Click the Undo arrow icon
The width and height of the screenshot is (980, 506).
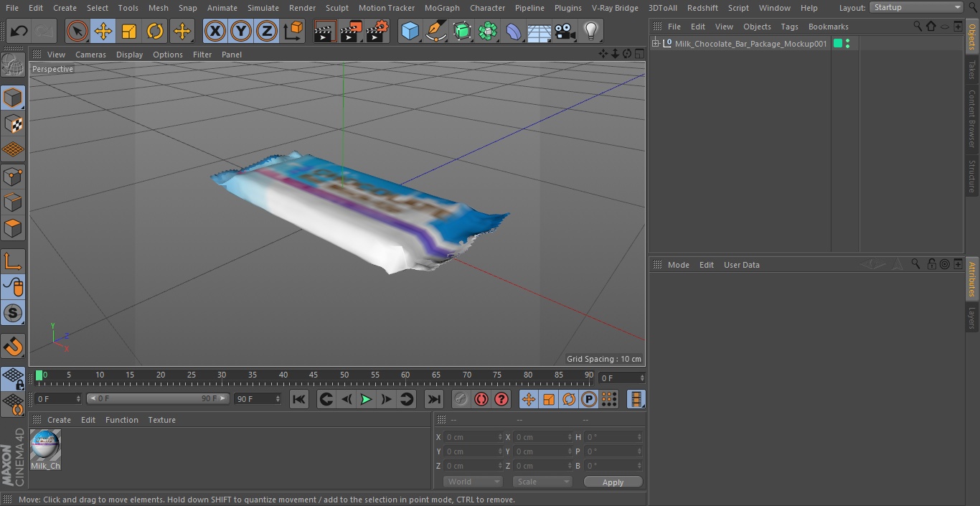[x=19, y=31]
